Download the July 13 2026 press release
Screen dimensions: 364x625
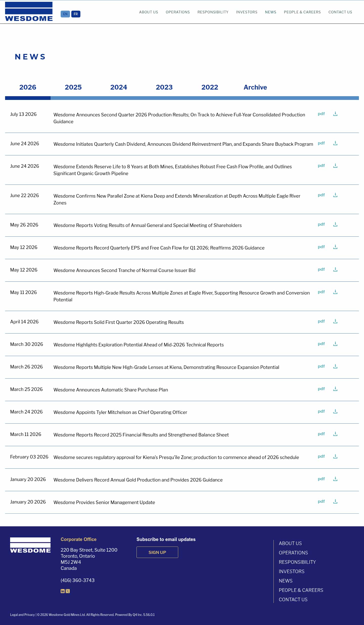[x=335, y=114]
